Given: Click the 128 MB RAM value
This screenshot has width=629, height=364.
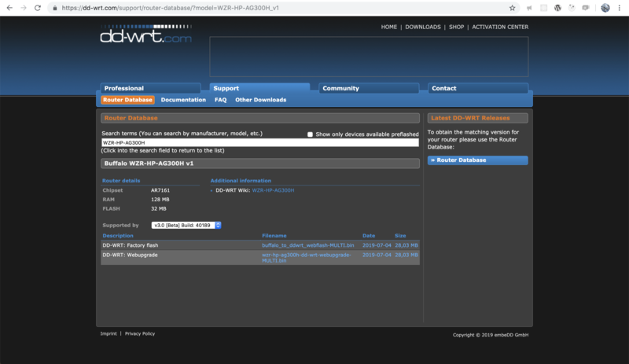Looking at the screenshot, I should pos(160,200).
